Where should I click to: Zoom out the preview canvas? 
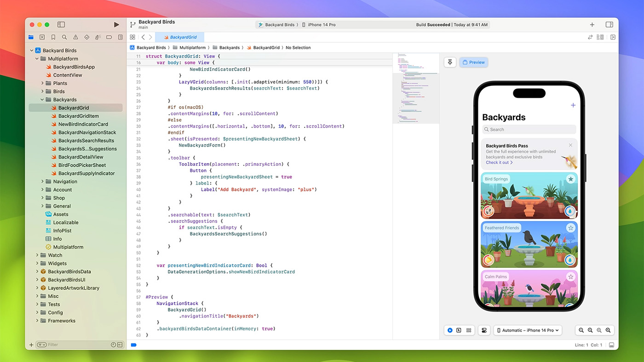click(581, 330)
